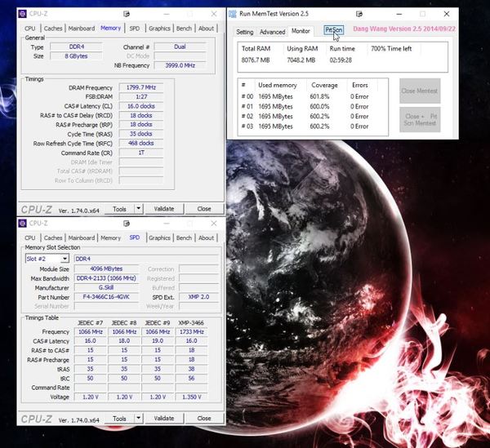Click Close button in bottom CPU-Z window
The height and width of the screenshot is (448, 490).
204,419
